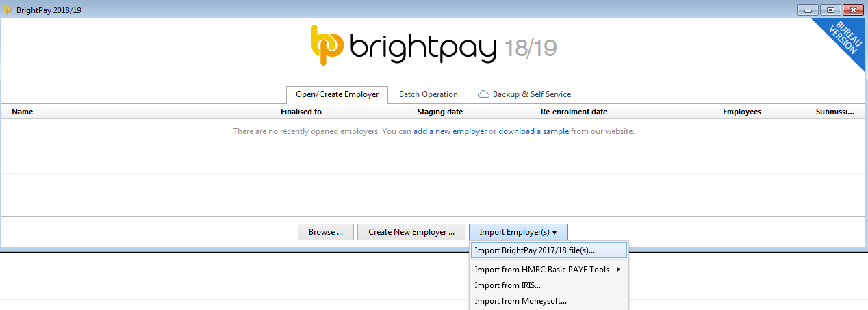Viewport: 868px width, 310px height.
Task: Maximize the BrightPay window
Action: click(x=830, y=10)
